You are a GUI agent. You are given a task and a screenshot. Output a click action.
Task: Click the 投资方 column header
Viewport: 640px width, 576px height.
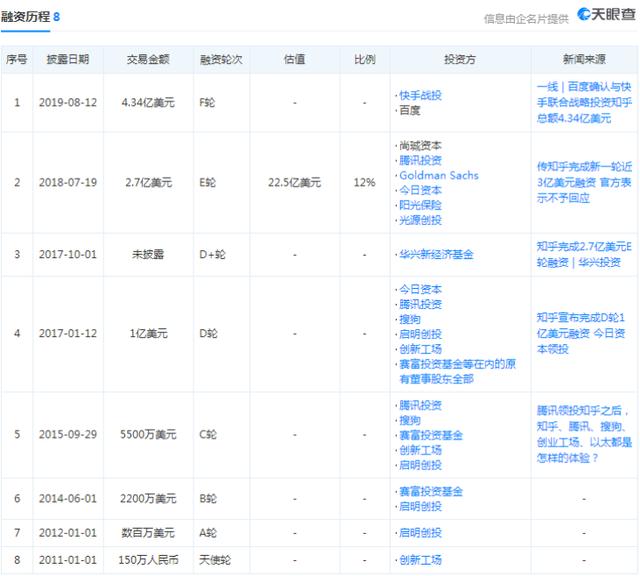click(460, 60)
